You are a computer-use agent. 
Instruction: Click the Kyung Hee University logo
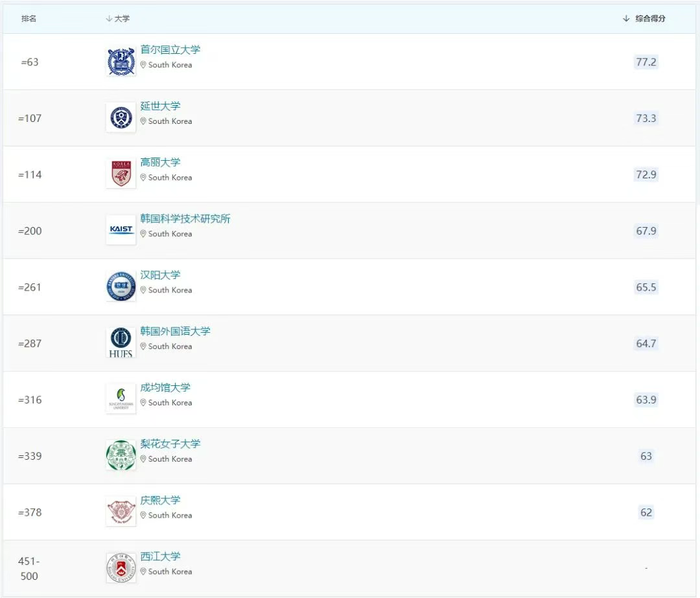click(121, 511)
